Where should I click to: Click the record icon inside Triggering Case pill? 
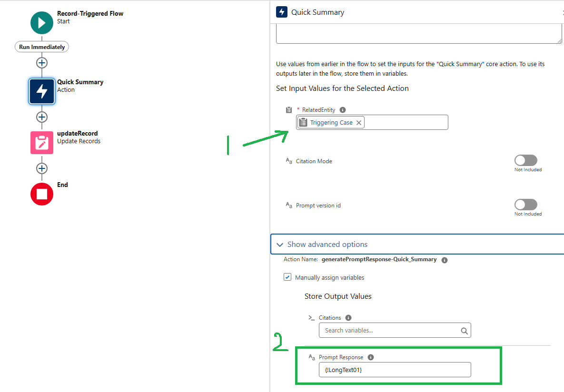pos(303,123)
